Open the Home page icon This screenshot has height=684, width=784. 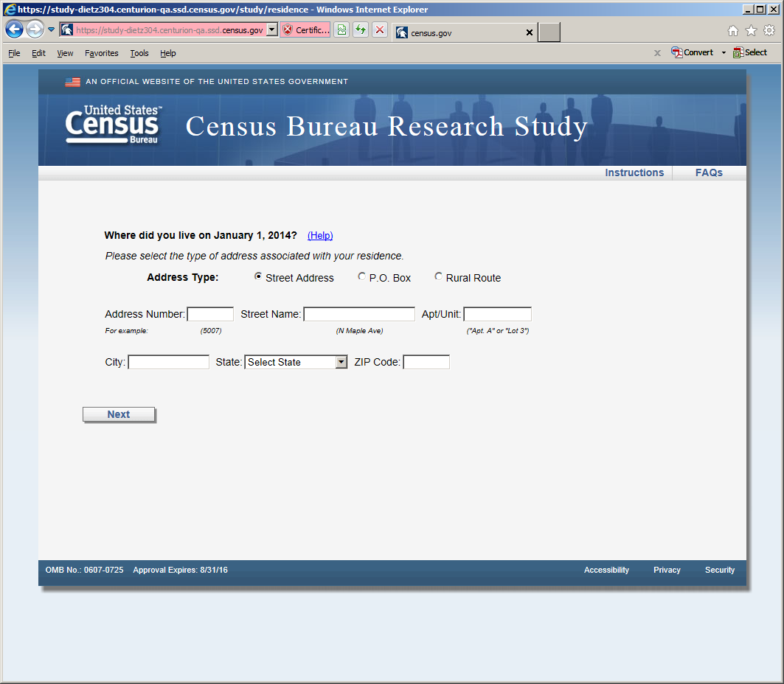click(x=732, y=30)
